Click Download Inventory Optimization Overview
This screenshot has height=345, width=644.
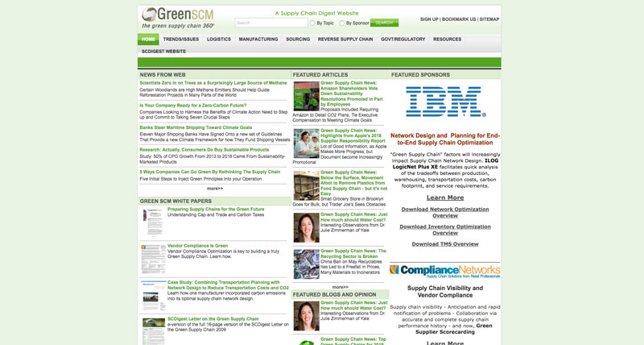point(445,230)
